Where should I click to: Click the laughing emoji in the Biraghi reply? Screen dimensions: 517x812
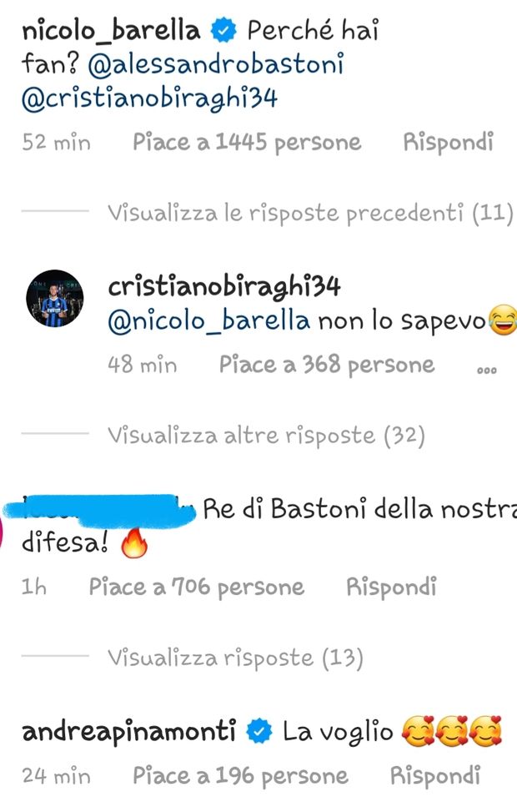pyautogui.click(x=501, y=321)
